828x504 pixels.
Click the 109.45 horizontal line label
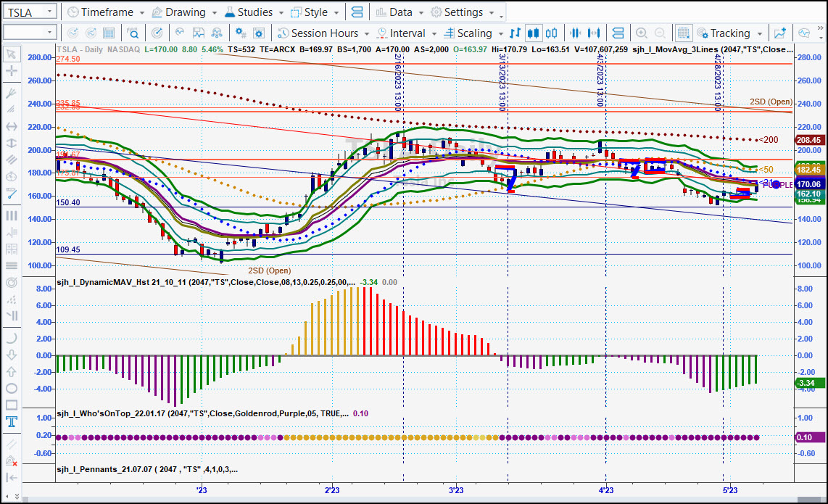click(68, 249)
